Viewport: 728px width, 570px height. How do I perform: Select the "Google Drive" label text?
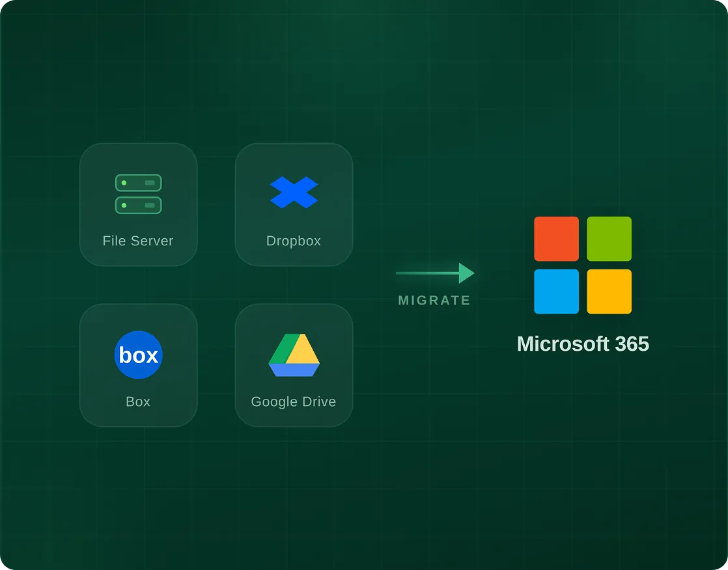tap(294, 401)
